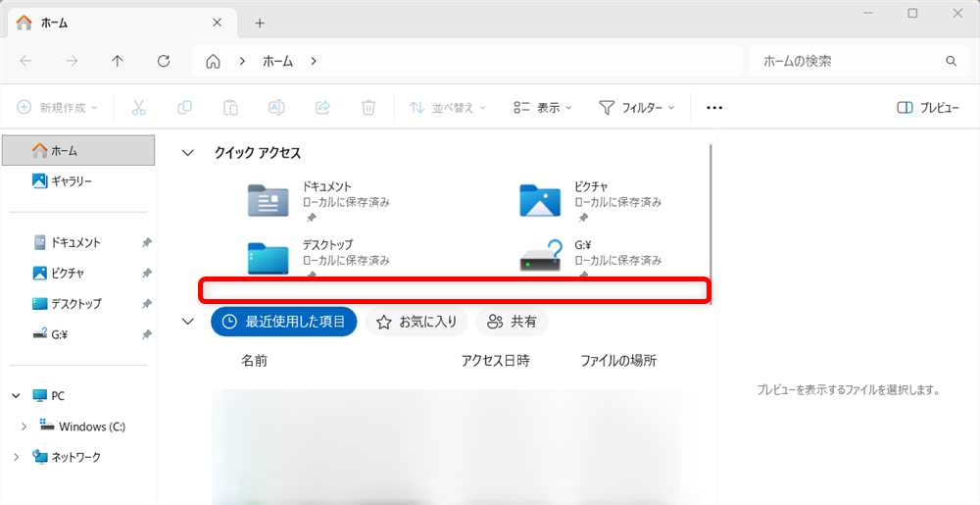Open デスクトップ folder in Quick Access

pos(318,257)
